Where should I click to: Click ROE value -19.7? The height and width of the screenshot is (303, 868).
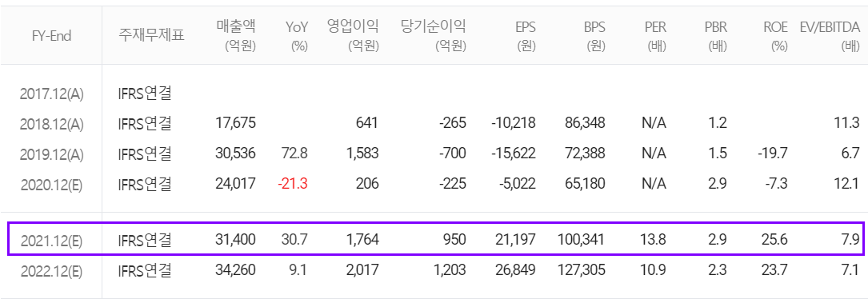coord(774,153)
